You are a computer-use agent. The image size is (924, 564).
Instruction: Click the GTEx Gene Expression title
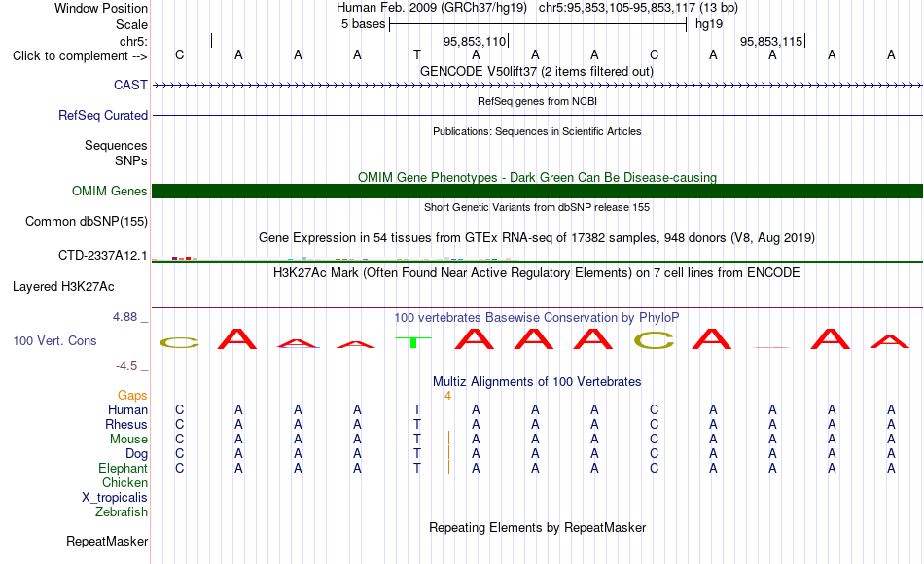tap(537, 237)
